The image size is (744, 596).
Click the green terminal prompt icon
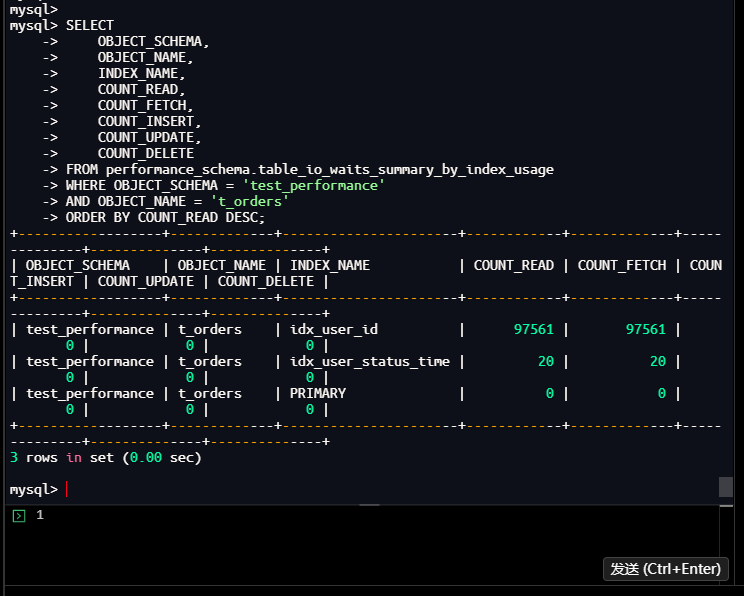[19, 515]
